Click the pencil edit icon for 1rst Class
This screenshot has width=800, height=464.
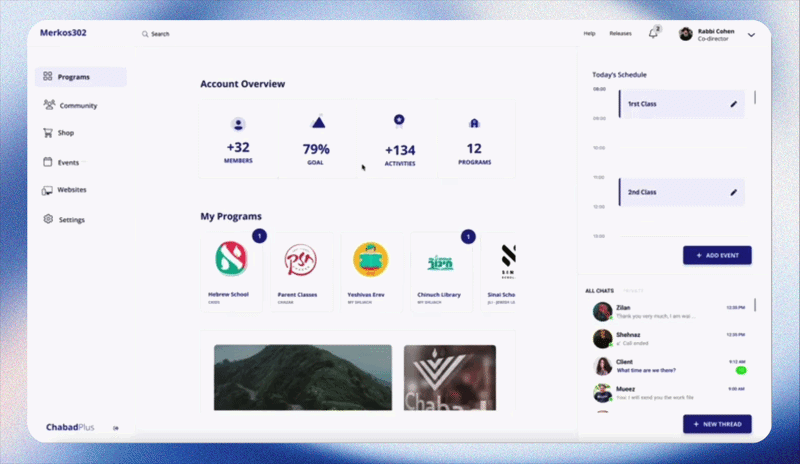tap(733, 104)
